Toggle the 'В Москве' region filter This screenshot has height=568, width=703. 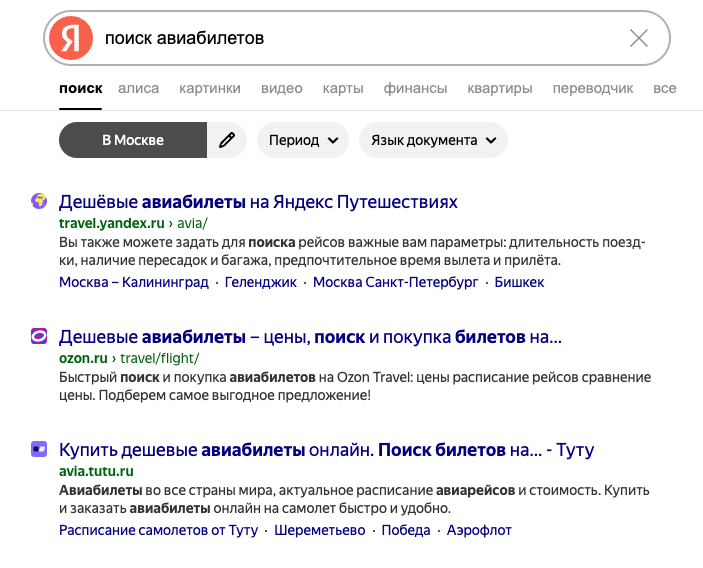(132, 140)
